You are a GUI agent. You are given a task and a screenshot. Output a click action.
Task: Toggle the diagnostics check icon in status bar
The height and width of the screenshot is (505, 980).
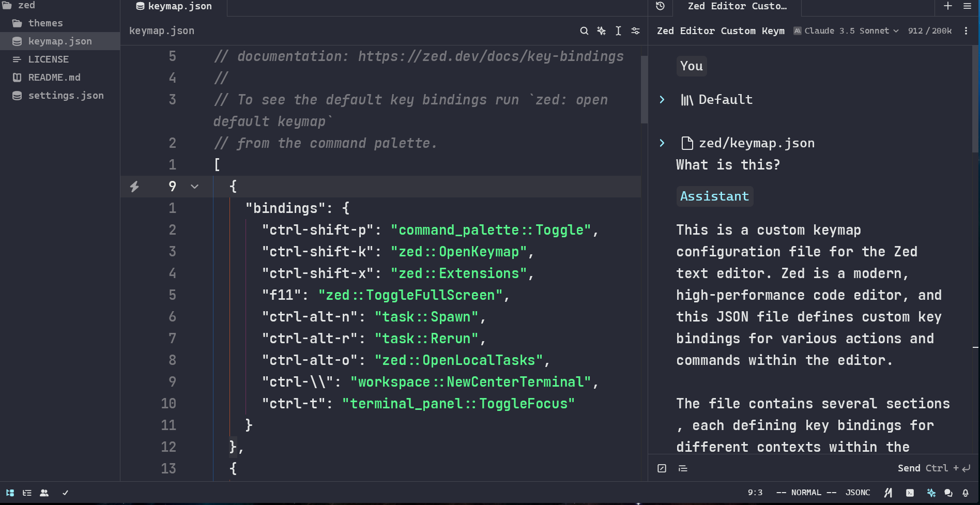click(66, 493)
